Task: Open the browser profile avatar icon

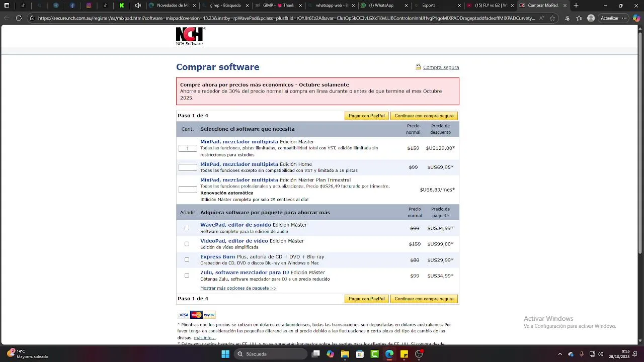Action: point(591,18)
